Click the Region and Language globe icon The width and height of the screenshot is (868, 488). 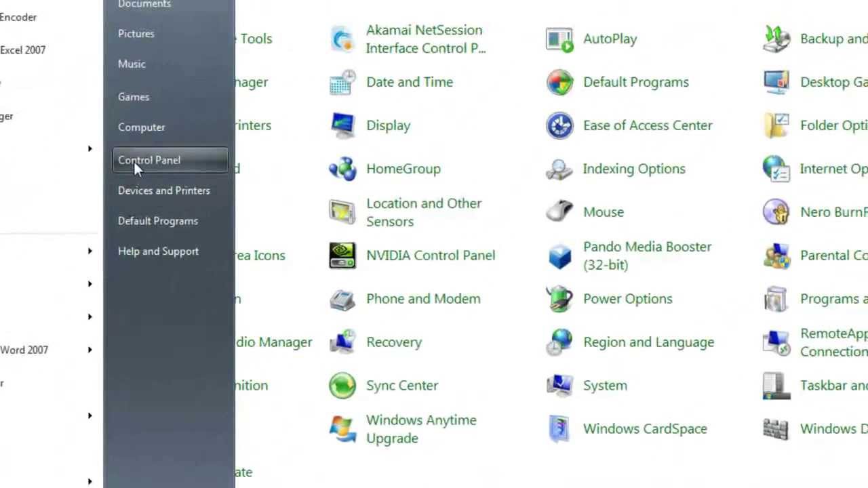pyautogui.click(x=559, y=342)
